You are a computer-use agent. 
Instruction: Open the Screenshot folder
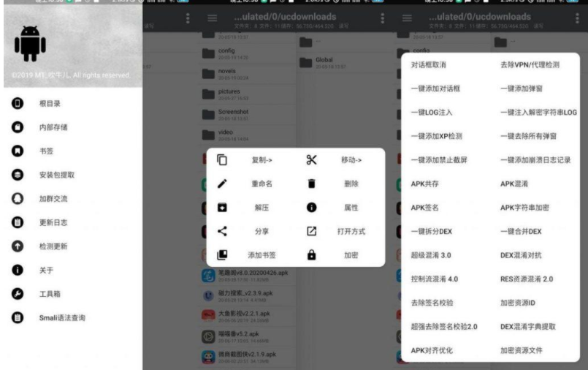coord(248,115)
